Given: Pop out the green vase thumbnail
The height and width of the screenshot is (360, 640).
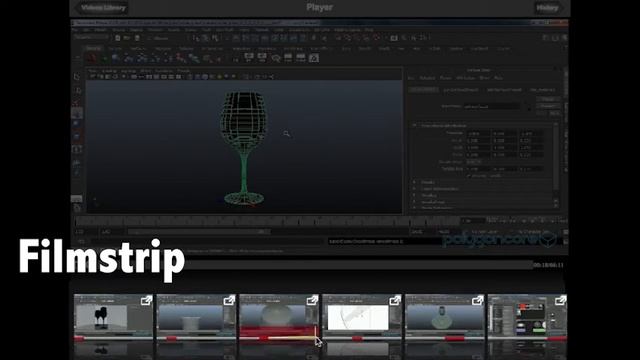Looking at the screenshot, I should point(478,301).
